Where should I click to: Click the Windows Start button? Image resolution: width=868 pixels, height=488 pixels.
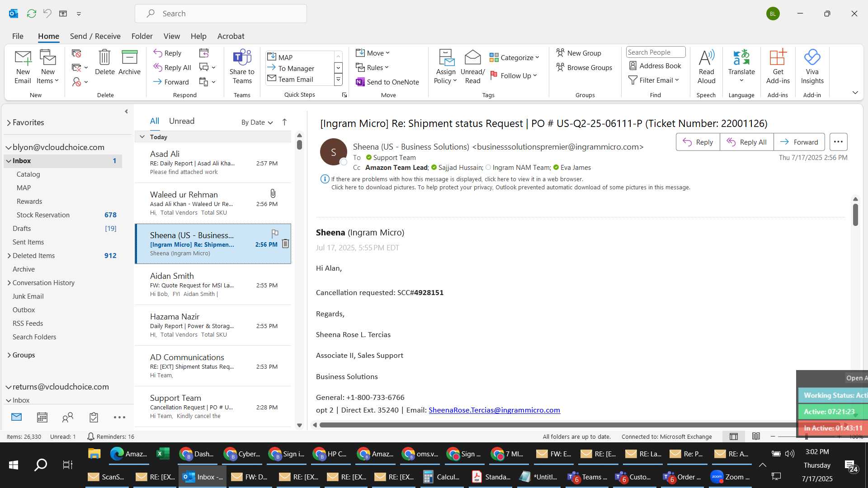(x=14, y=465)
